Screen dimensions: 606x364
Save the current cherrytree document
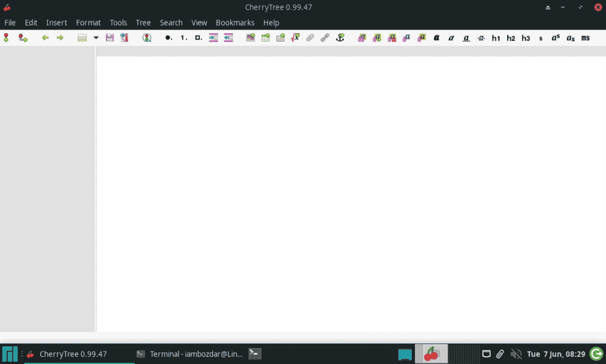[x=109, y=37]
